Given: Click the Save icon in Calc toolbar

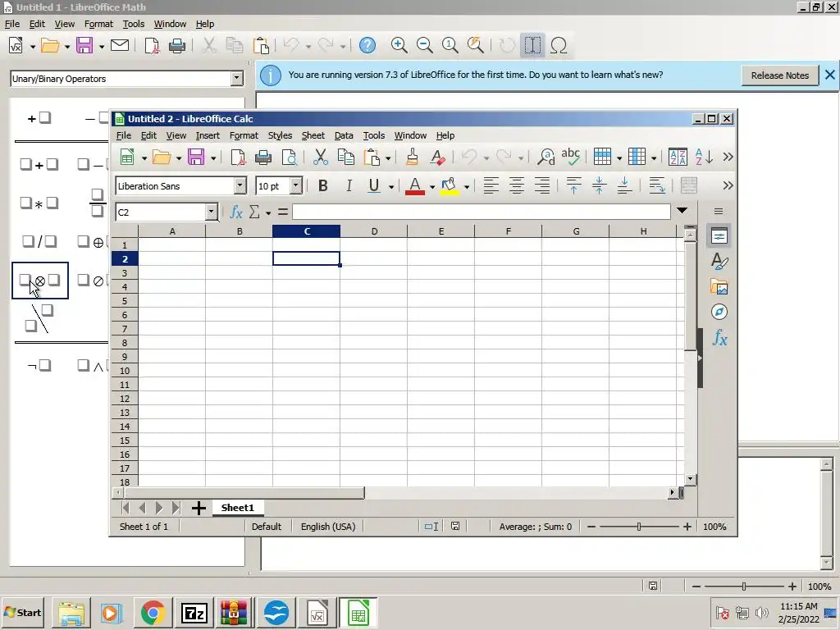Looking at the screenshot, I should [195, 157].
